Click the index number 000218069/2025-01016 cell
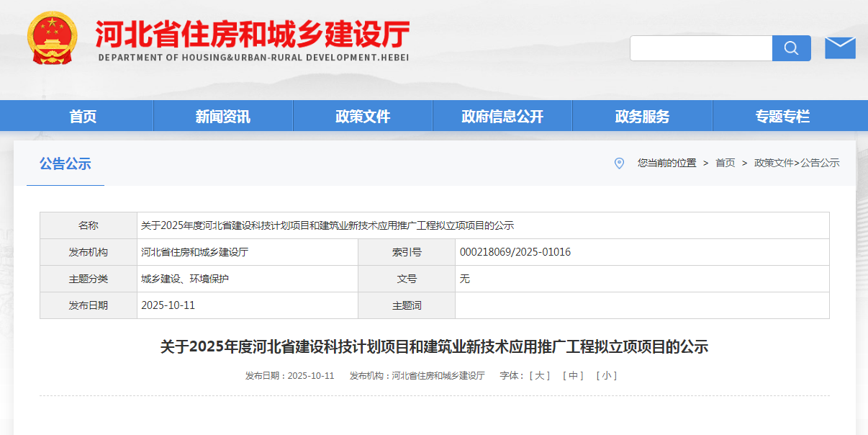Image resolution: width=868 pixels, height=435 pixels. [x=515, y=252]
